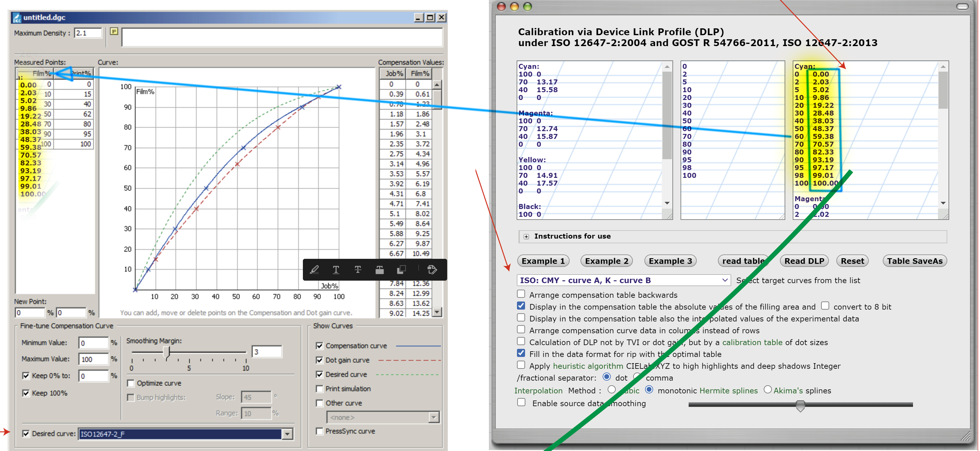Click the Table SaveAs button
This screenshot has width=980, height=451.
914,261
